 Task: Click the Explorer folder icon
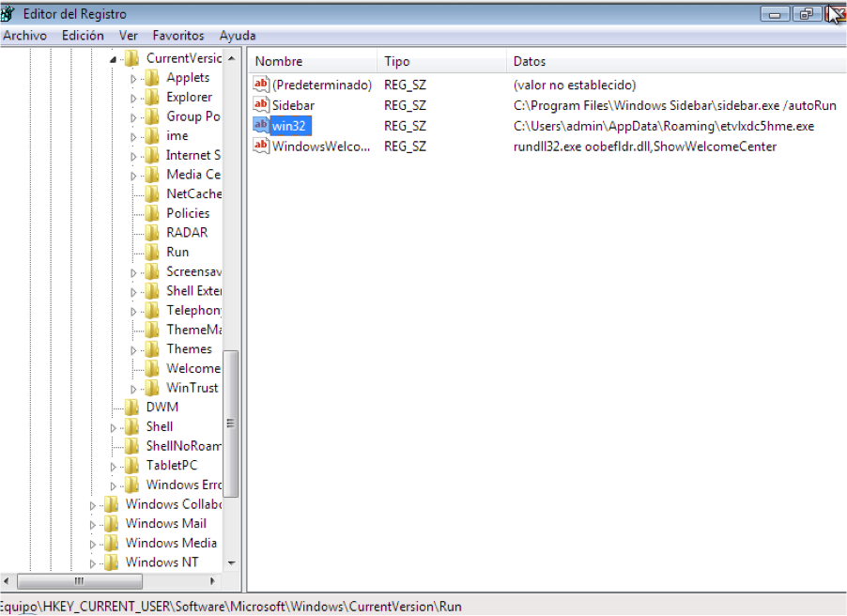coord(152,98)
